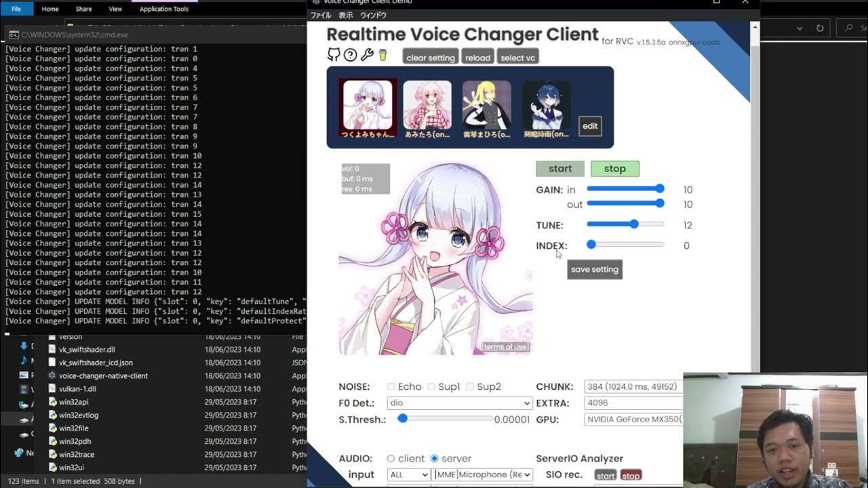Click the Explorer refresh icon
The height and width of the screenshot is (488, 868).
pos(820,28)
